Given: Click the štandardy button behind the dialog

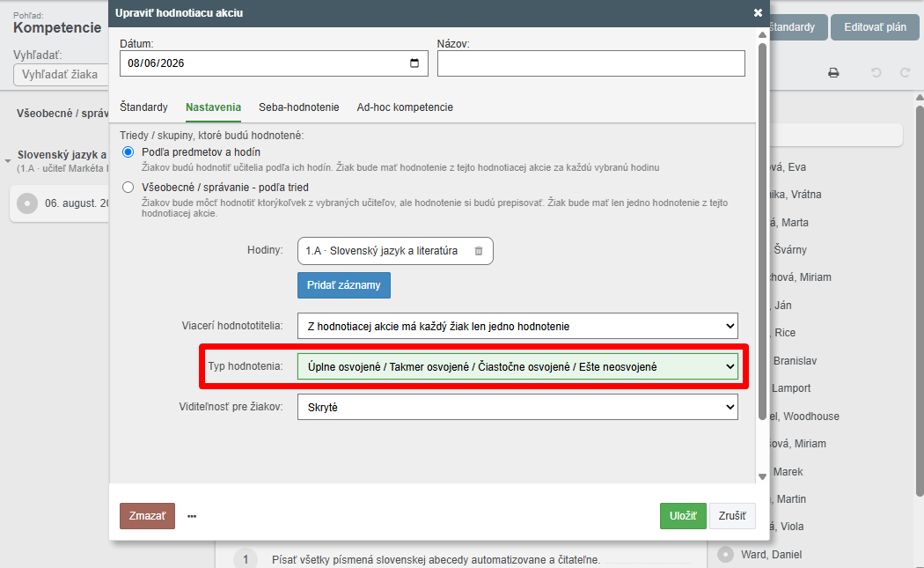Looking at the screenshot, I should (798, 27).
